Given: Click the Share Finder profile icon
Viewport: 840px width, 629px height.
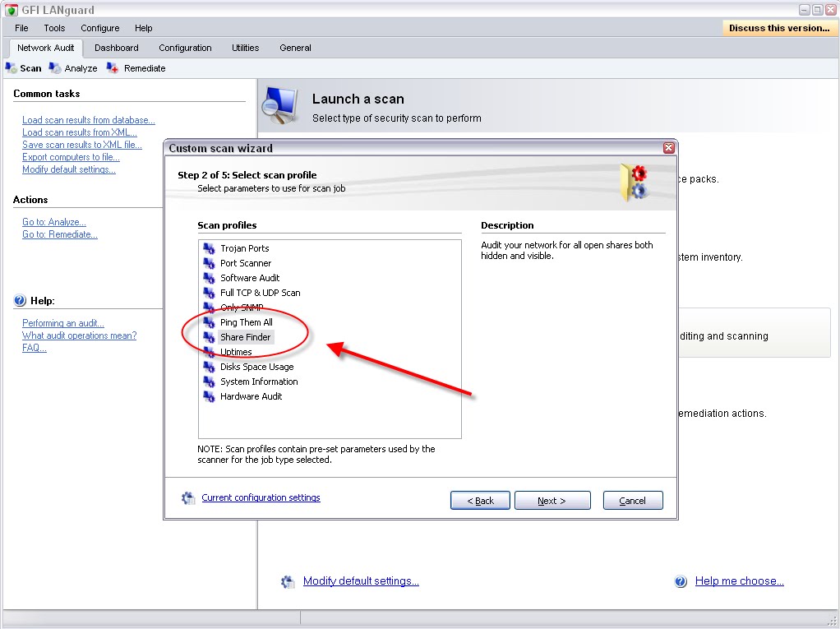Looking at the screenshot, I should point(209,337).
